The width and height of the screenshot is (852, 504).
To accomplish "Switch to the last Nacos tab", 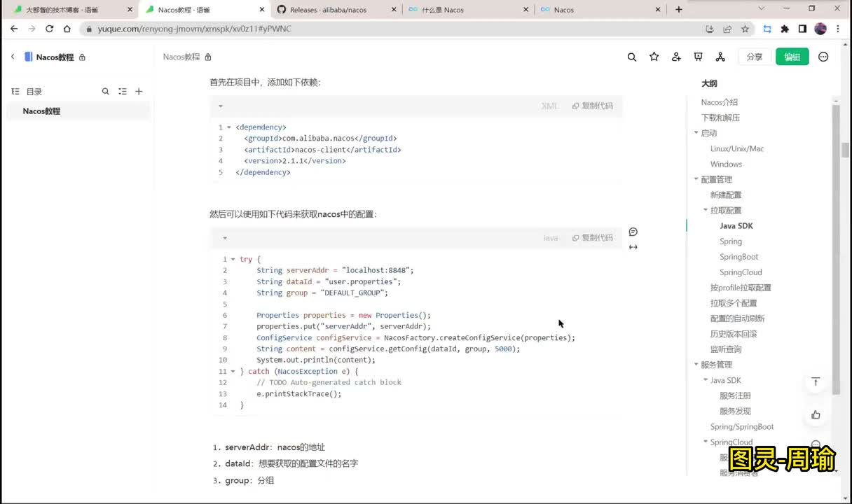I will [600, 10].
